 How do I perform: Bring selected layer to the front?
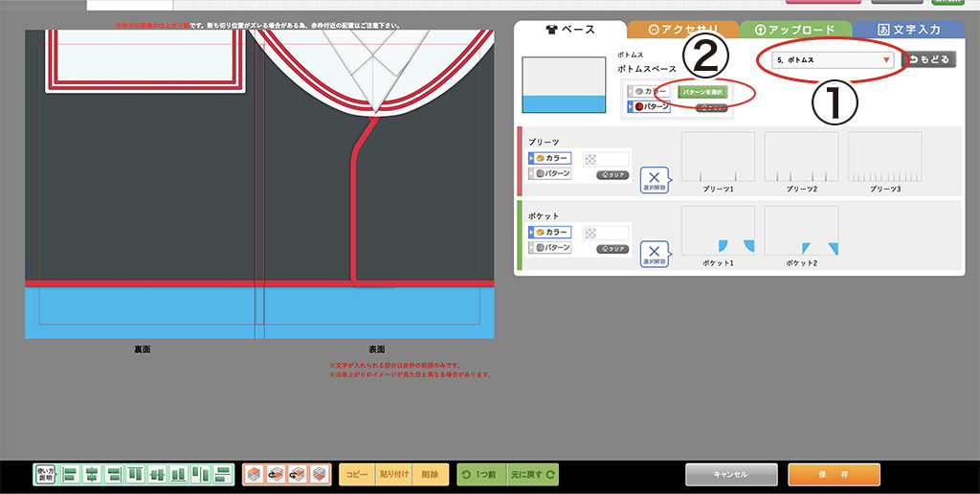point(253,475)
